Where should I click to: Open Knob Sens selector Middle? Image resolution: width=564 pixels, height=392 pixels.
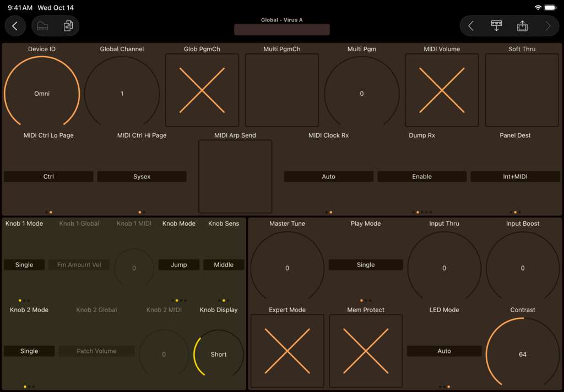click(x=224, y=265)
